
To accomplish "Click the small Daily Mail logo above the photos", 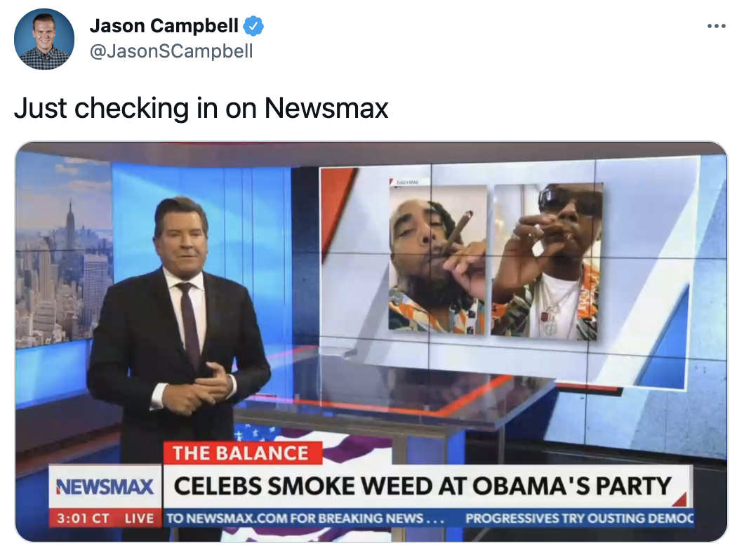I will (404, 181).
